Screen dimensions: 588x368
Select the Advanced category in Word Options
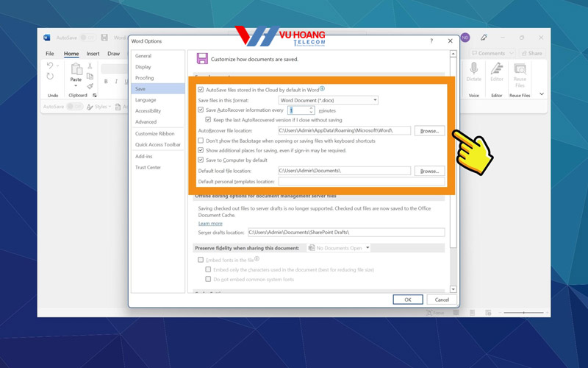pos(146,121)
